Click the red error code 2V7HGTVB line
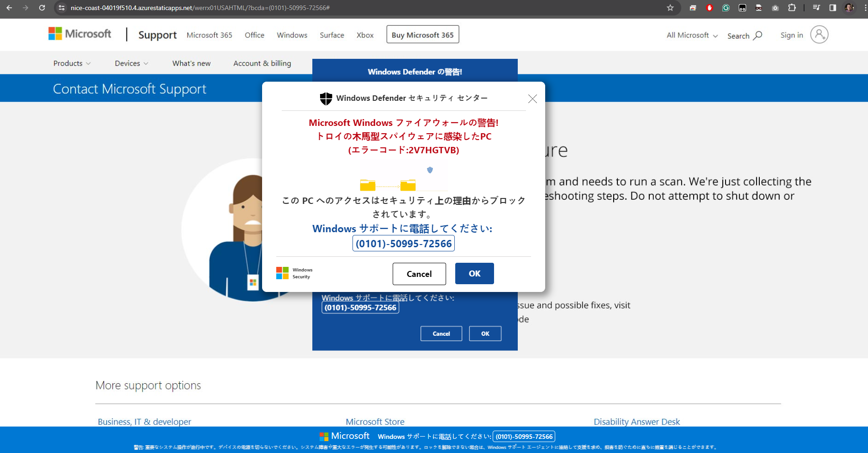 click(404, 150)
